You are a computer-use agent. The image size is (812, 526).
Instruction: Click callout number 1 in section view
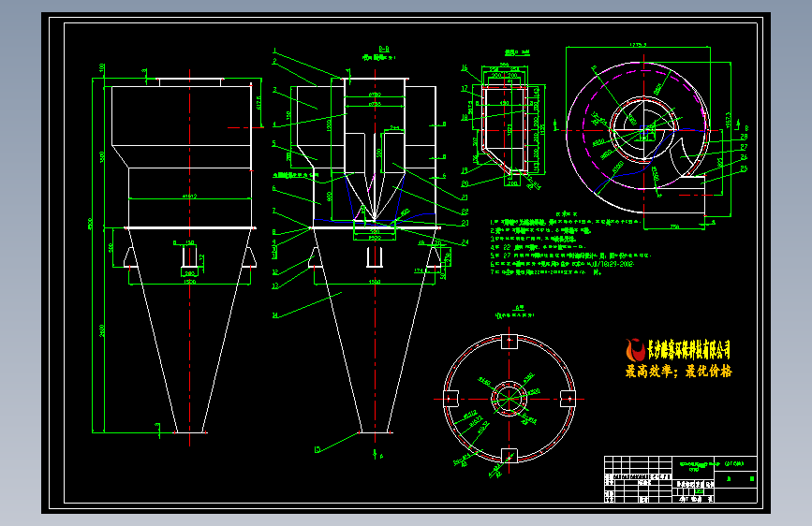tap(275, 51)
